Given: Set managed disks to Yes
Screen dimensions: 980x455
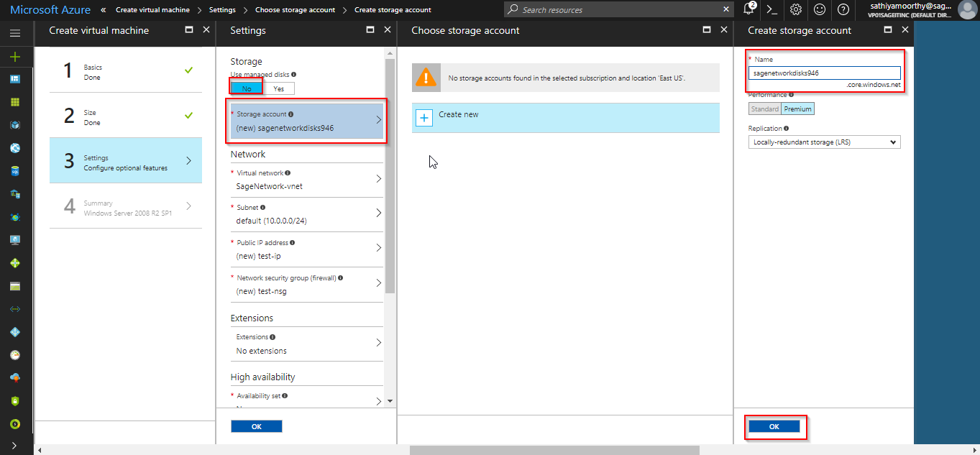Looking at the screenshot, I should click(x=279, y=88).
